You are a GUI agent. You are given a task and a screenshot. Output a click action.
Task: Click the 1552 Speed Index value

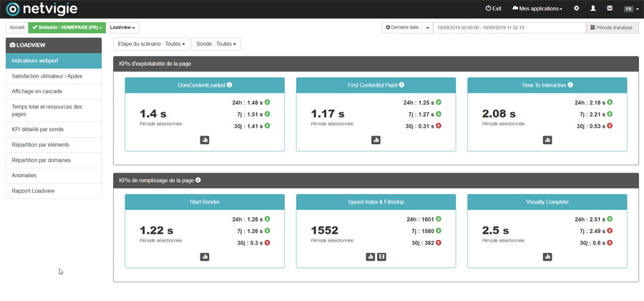coord(324,230)
